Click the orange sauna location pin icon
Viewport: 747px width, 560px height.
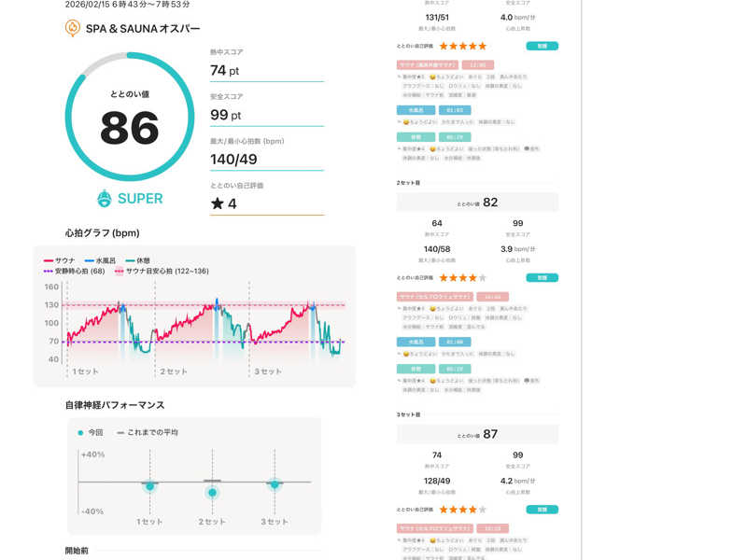coord(73,29)
